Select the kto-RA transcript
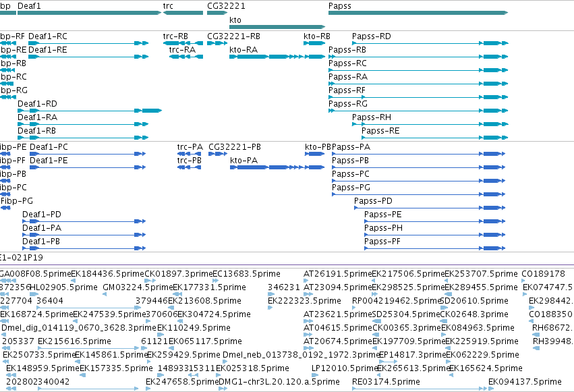 277,57
